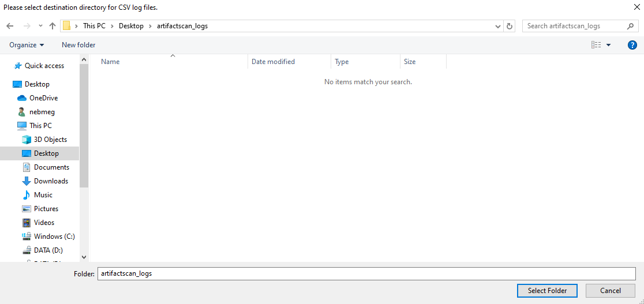Click the Music note icon
The width and height of the screenshot is (644, 304).
pos(27,195)
